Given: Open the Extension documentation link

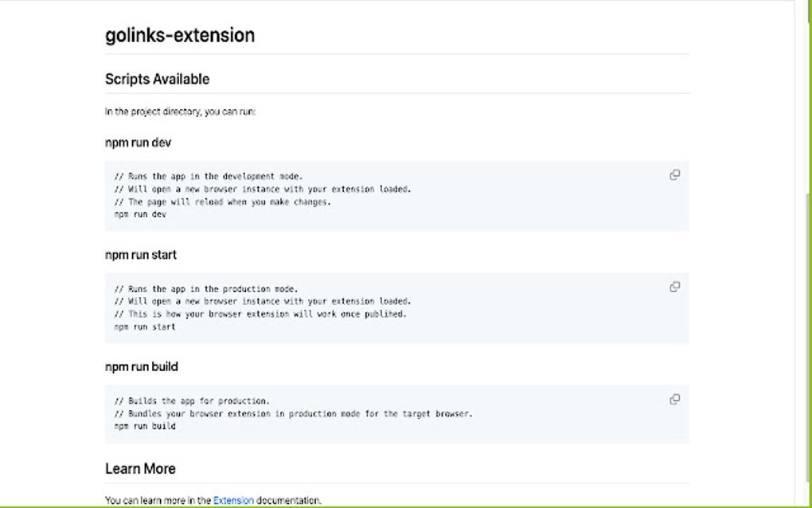Looking at the screenshot, I should click(x=233, y=501).
